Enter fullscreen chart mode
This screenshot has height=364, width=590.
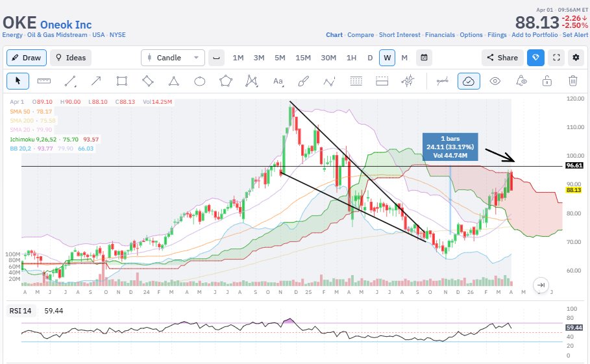556,58
